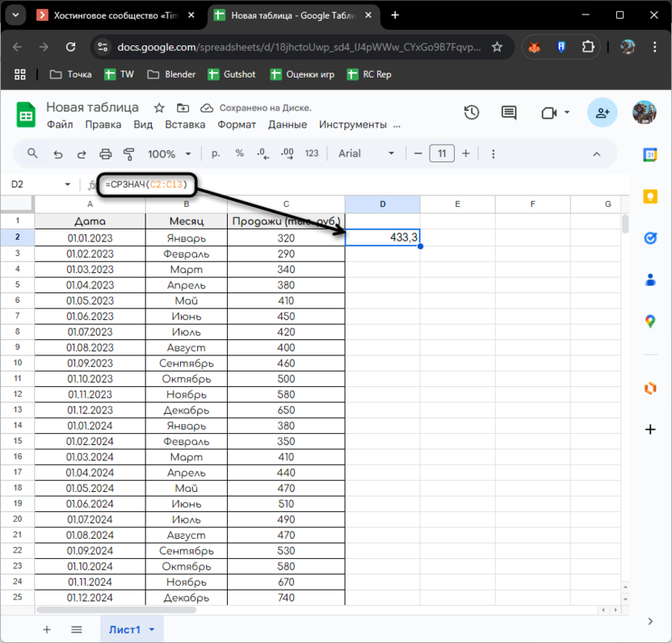This screenshot has height=643, width=672.
Task: Expand the 100% zoom dropdown
Action: point(170,153)
